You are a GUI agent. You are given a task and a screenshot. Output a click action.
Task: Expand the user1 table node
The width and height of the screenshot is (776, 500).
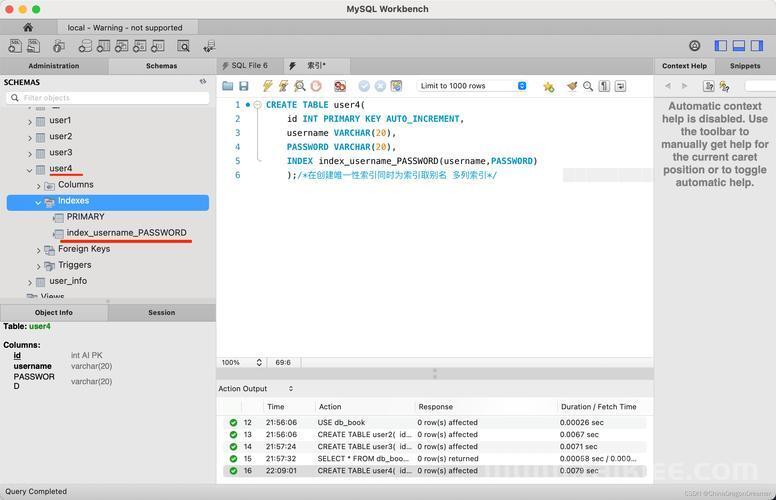30,121
